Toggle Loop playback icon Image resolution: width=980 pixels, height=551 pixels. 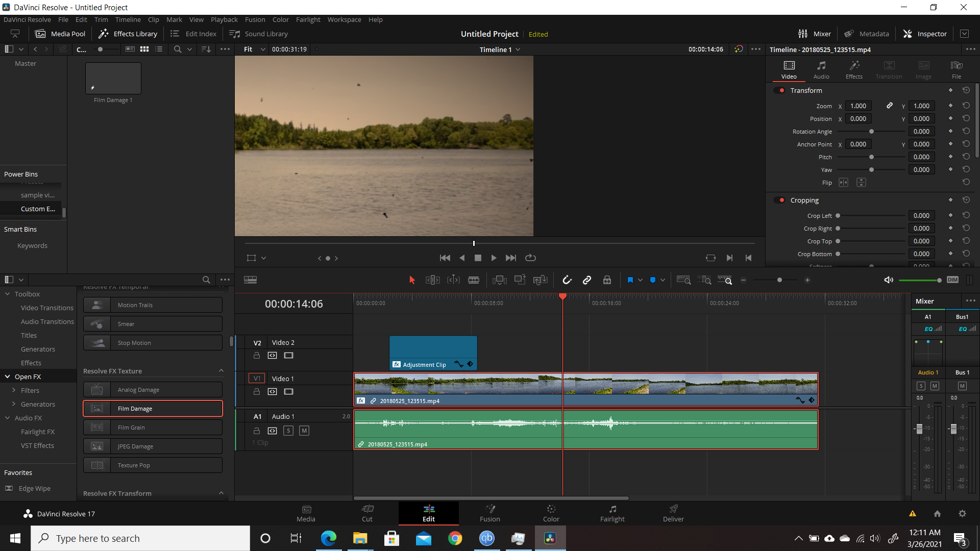pos(531,258)
